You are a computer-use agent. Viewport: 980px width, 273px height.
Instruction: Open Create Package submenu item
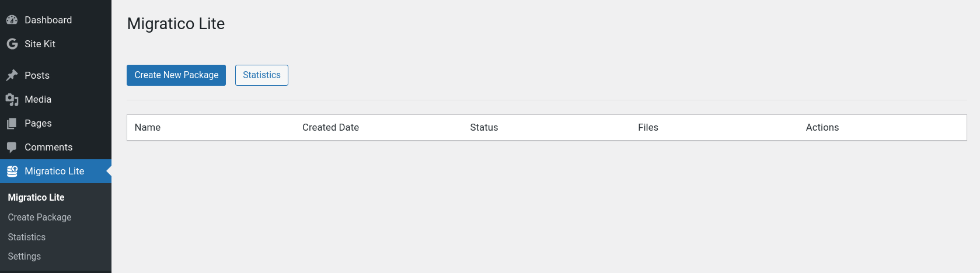[x=40, y=217]
